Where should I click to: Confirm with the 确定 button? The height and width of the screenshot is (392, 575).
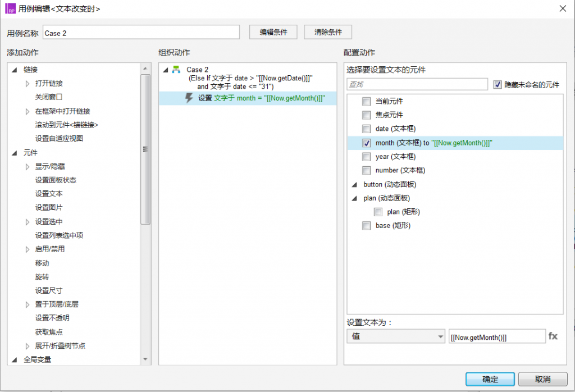490,379
